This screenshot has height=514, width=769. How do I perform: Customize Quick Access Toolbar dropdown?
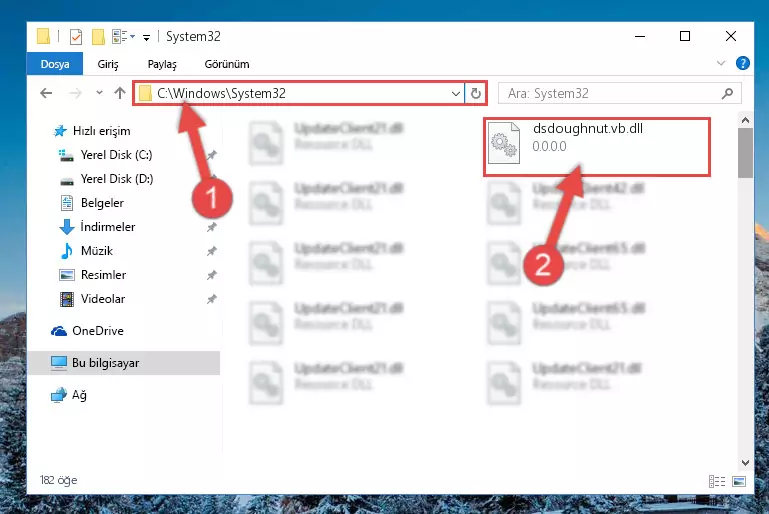coord(146,38)
